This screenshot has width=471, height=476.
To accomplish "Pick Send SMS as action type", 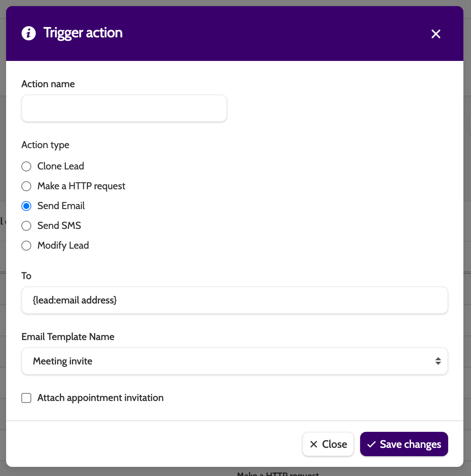I will click(26, 226).
